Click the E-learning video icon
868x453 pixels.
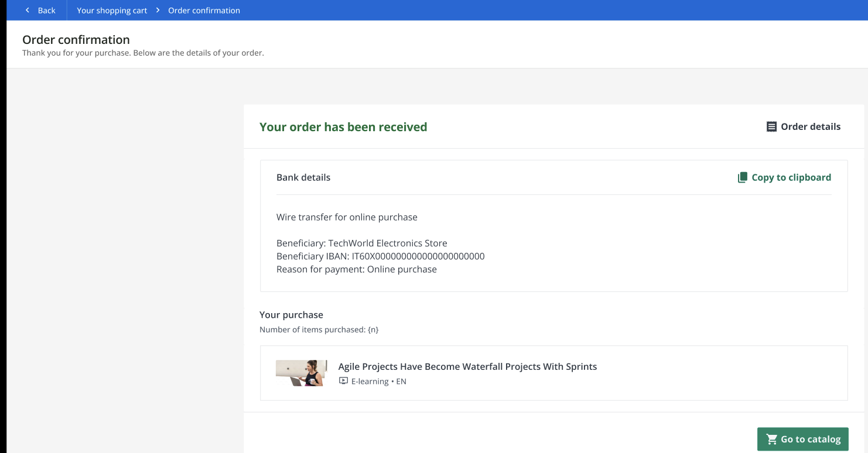click(343, 381)
